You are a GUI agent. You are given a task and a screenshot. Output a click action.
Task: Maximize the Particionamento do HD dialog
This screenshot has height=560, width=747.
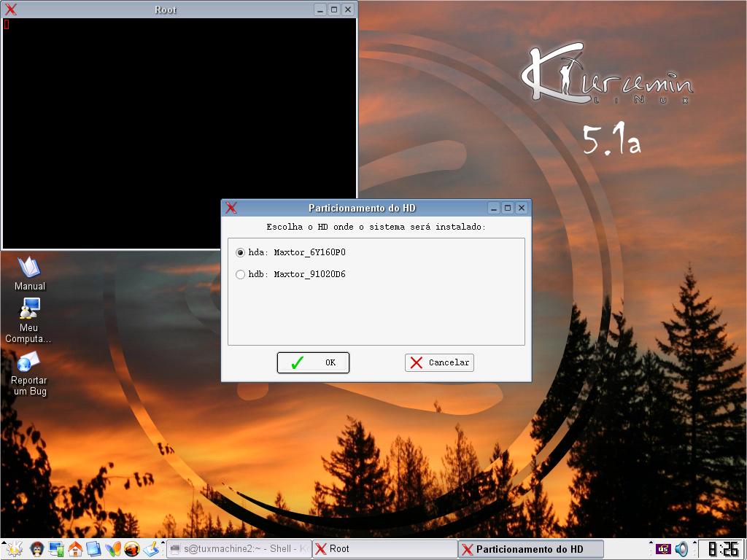(508, 208)
